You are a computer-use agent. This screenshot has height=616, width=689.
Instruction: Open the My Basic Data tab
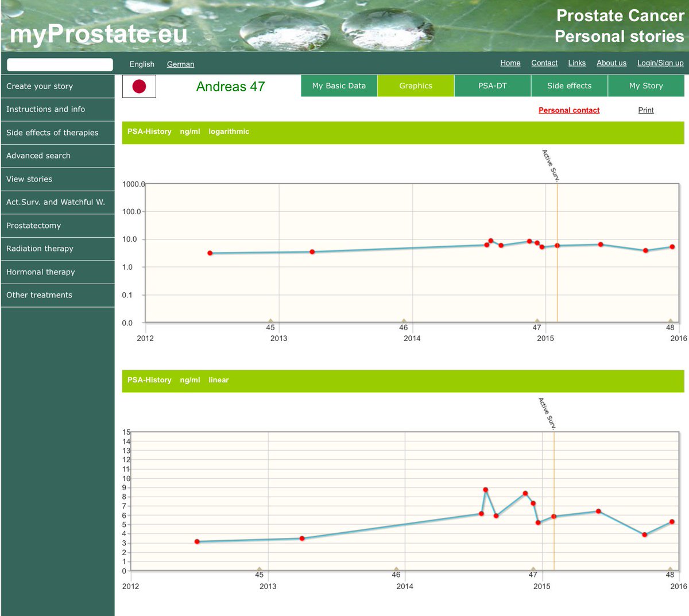339,86
